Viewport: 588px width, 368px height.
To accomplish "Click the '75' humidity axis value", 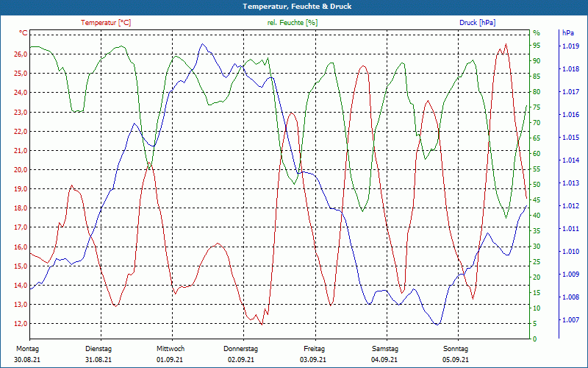I will (537, 107).
